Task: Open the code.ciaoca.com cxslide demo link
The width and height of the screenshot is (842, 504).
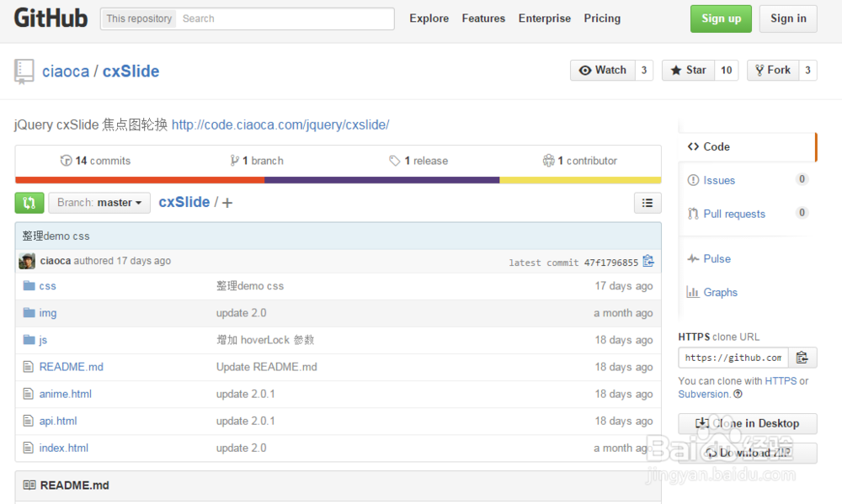Action: click(280, 125)
